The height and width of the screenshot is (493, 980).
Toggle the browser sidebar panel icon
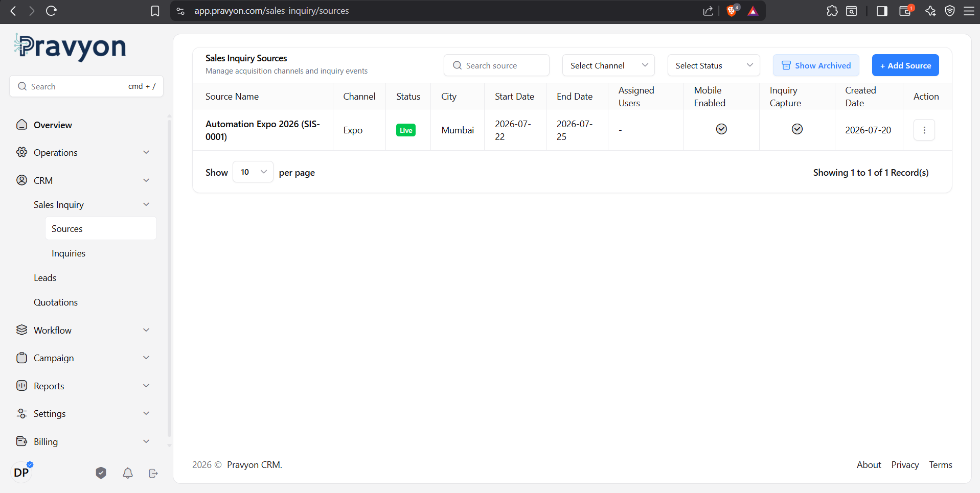(882, 11)
